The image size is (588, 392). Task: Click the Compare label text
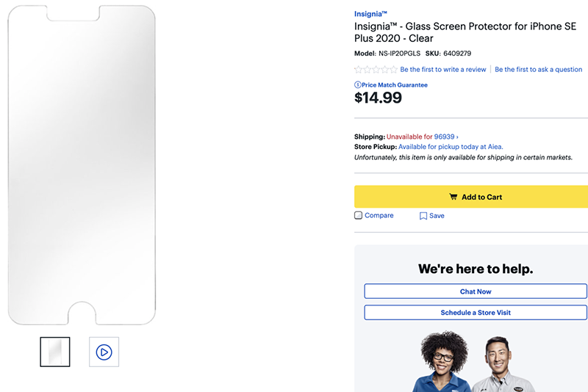379,216
